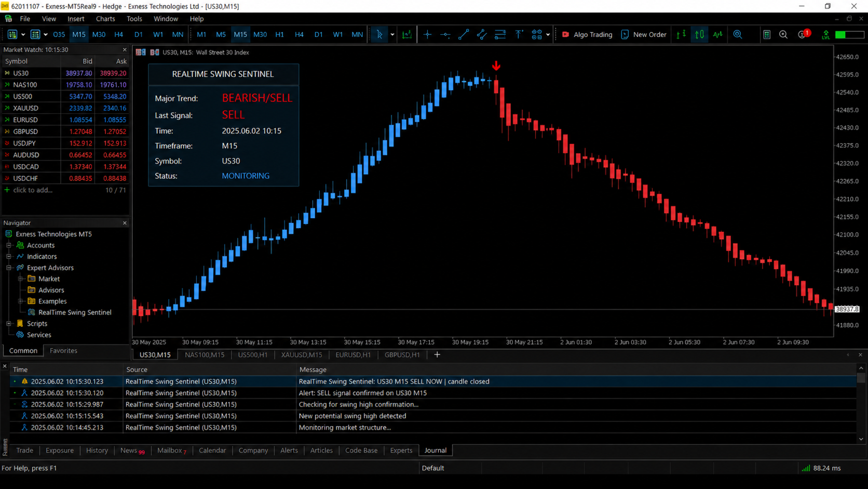Toggle the M1 timeframe button
Screen dimensions: 868x489
coord(201,34)
